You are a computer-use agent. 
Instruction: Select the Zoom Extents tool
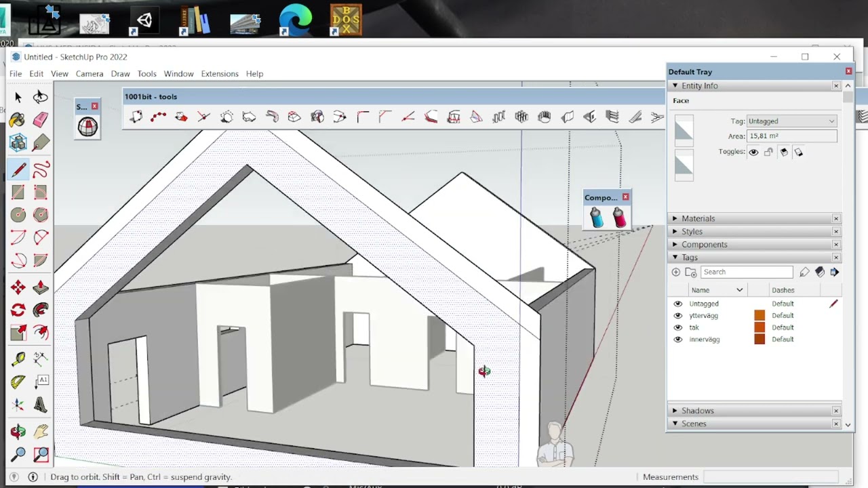pos(41,454)
